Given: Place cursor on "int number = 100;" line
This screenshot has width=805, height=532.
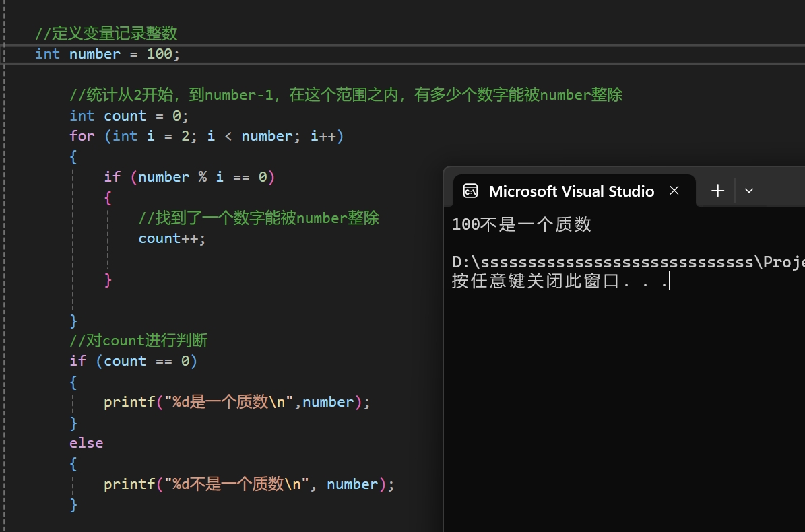Looking at the screenshot, I should [x=107, y=54].
